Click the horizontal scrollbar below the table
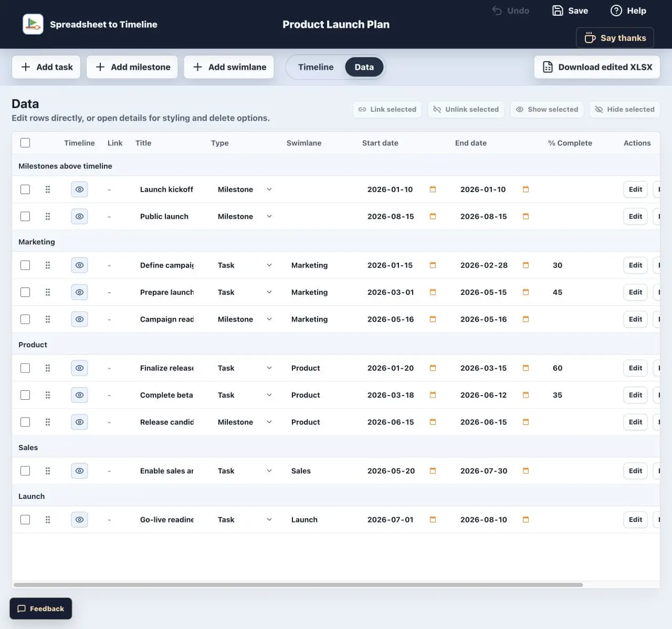Screen dimensions: 672x629 pyautogui.click(x=298, y=584)
